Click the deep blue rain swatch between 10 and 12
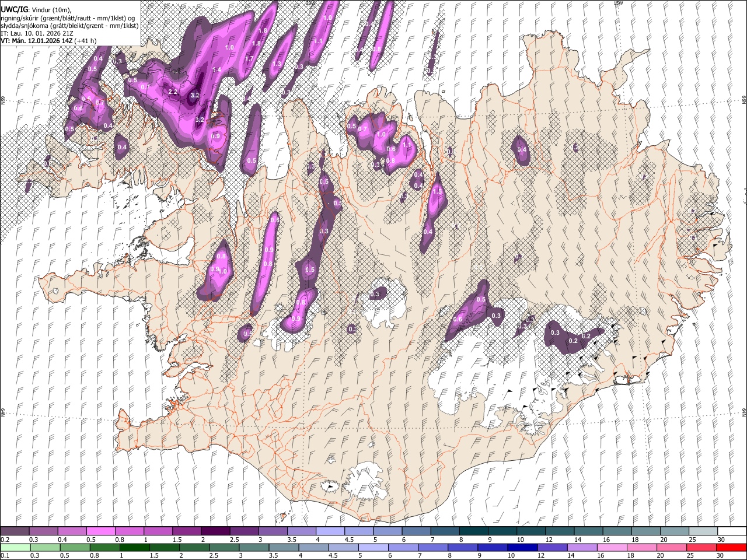The height and width of the screenshot is (560, 747). (523, 547)
